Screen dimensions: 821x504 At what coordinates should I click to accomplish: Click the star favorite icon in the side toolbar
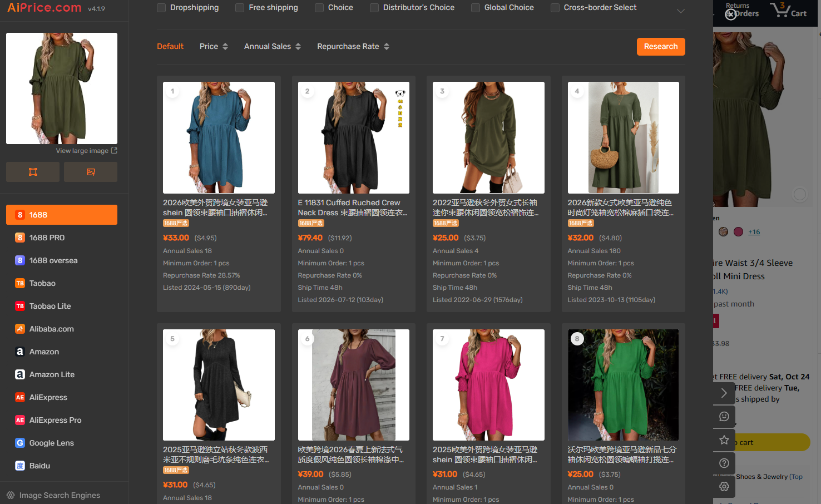[724, 440]
